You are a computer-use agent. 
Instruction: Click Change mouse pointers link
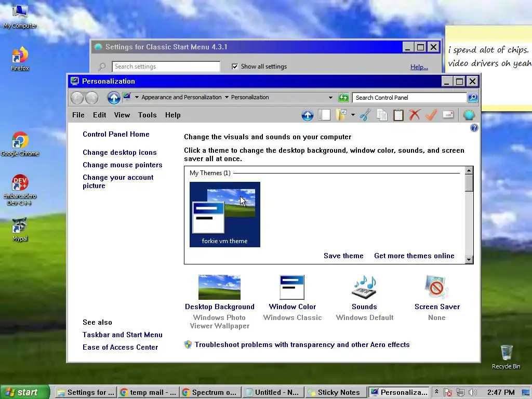tap(123, 165)
